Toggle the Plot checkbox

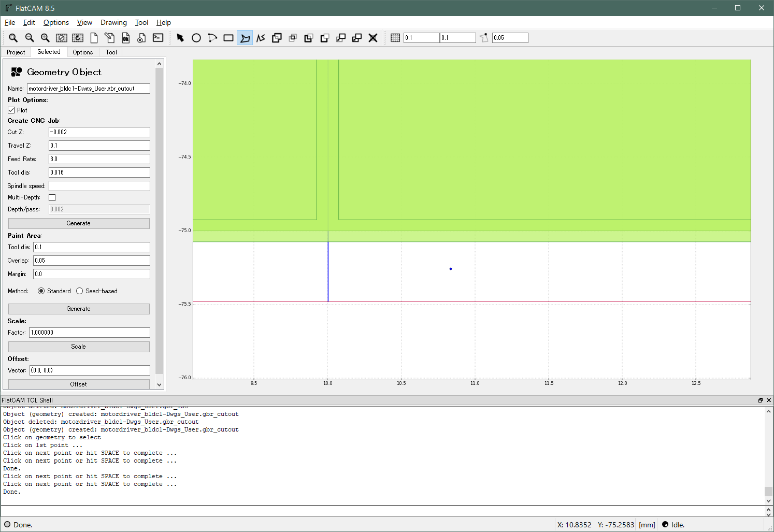click(11, 110)
